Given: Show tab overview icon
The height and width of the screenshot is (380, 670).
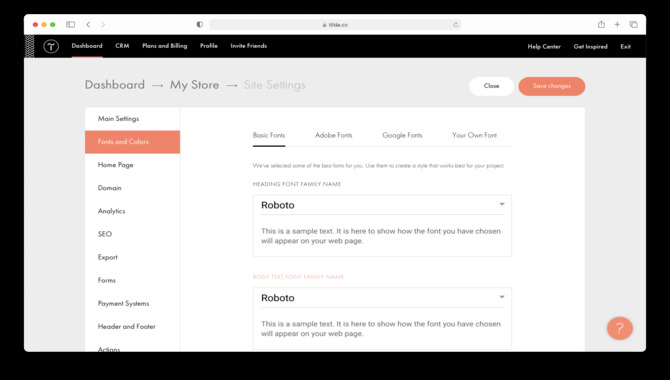Looking at the screenshot, I should point(634,24).
